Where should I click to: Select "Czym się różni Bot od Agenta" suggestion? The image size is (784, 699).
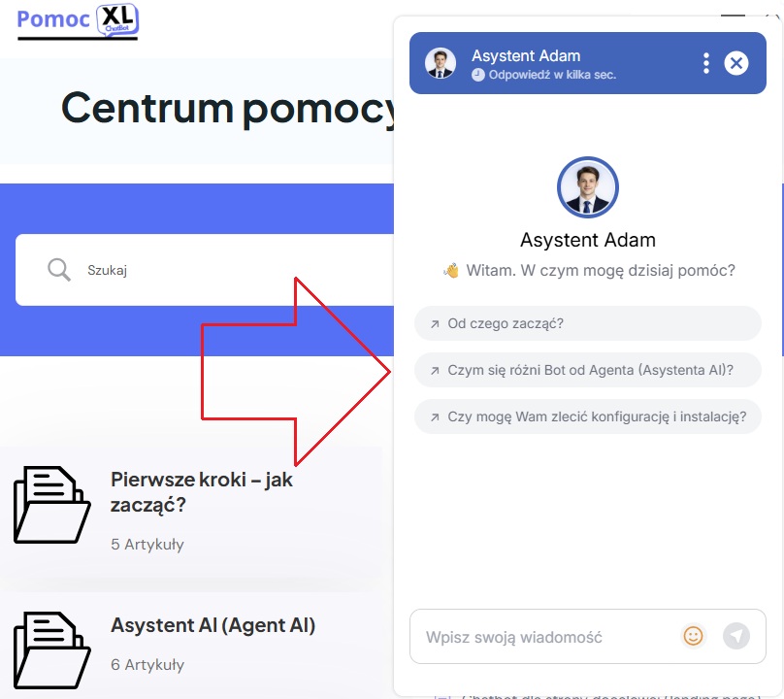point(587,370)
